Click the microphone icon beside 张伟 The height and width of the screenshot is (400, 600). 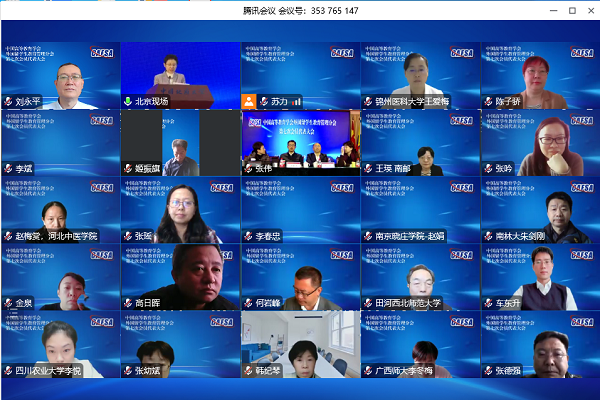pos(248,168)
